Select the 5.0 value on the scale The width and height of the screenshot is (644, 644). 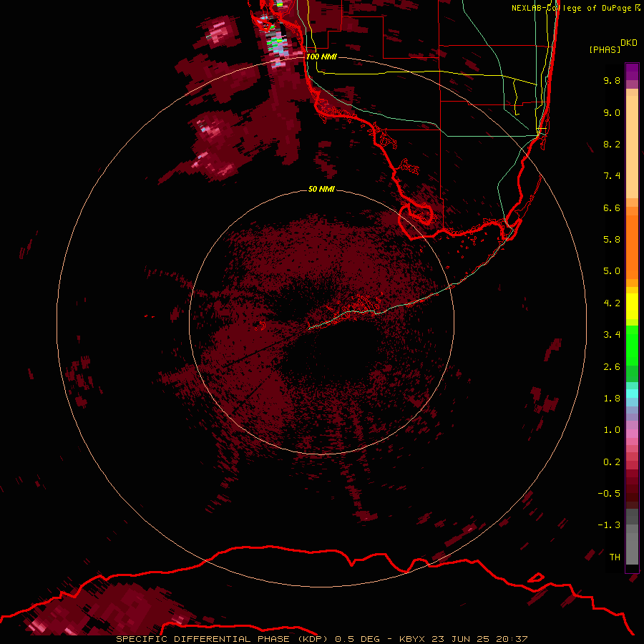612,271
